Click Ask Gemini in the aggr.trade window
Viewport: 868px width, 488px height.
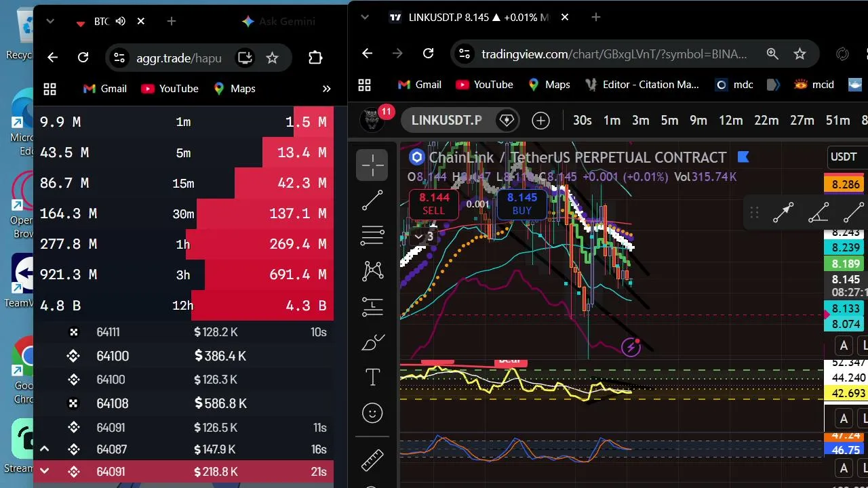coord(278,22)
